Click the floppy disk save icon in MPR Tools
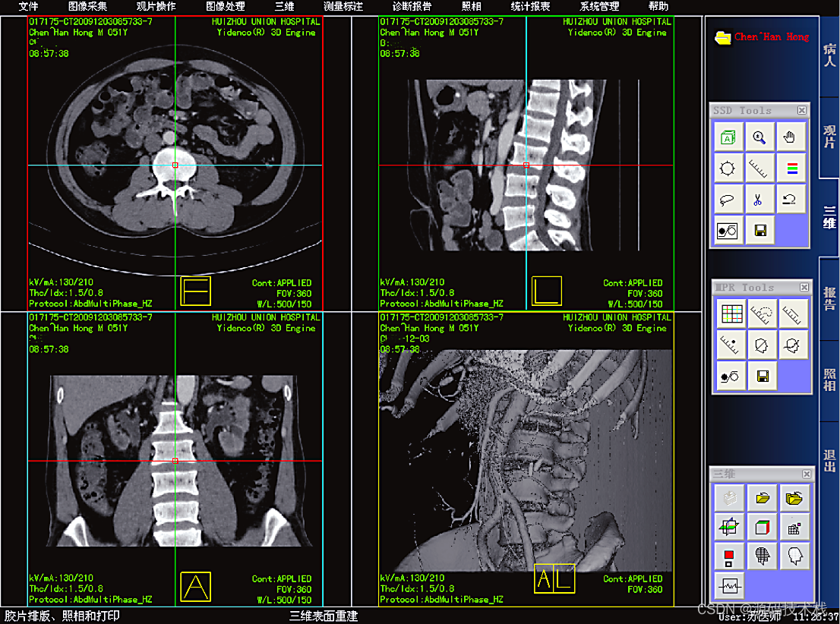This screenshot has width=840, height=624. tap(761, 377)
